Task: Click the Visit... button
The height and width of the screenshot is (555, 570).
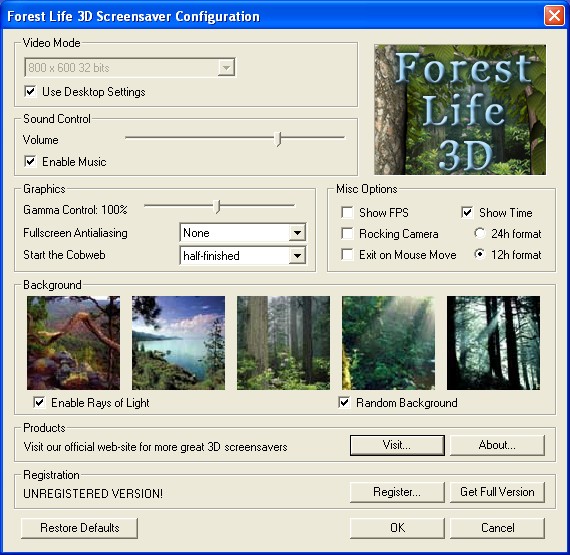Action: pos(397,445)
